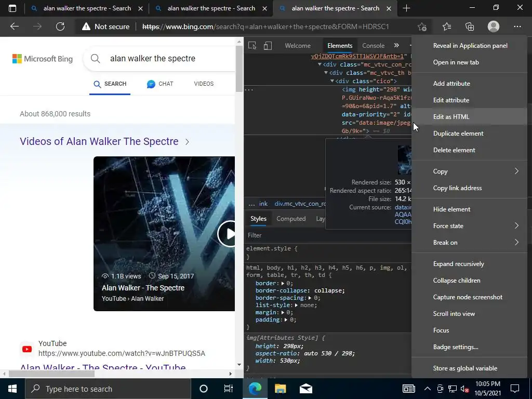Select Add attribute menu entry

click(469, 84)
